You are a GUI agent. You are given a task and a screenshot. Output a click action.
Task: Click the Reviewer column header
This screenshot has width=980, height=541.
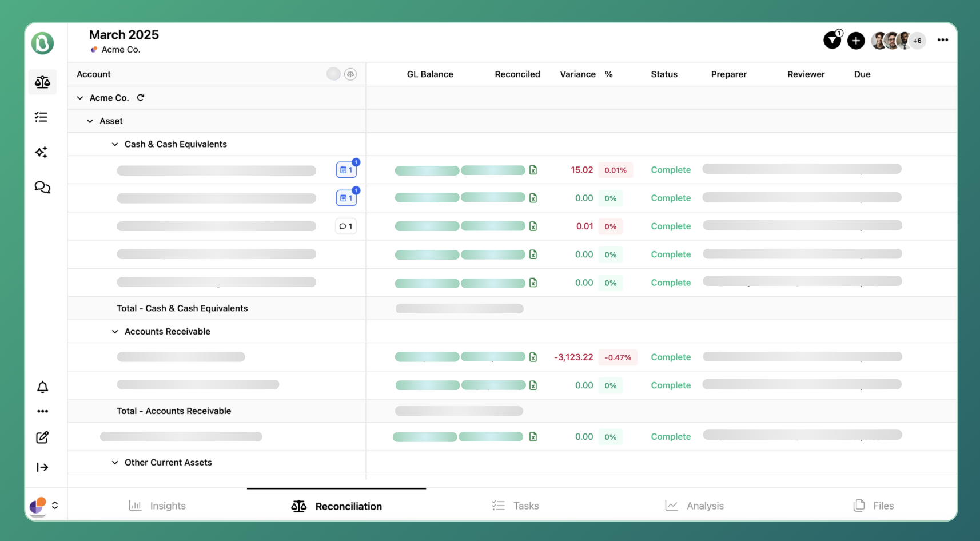pyautogui.click(x=806, y=74)
